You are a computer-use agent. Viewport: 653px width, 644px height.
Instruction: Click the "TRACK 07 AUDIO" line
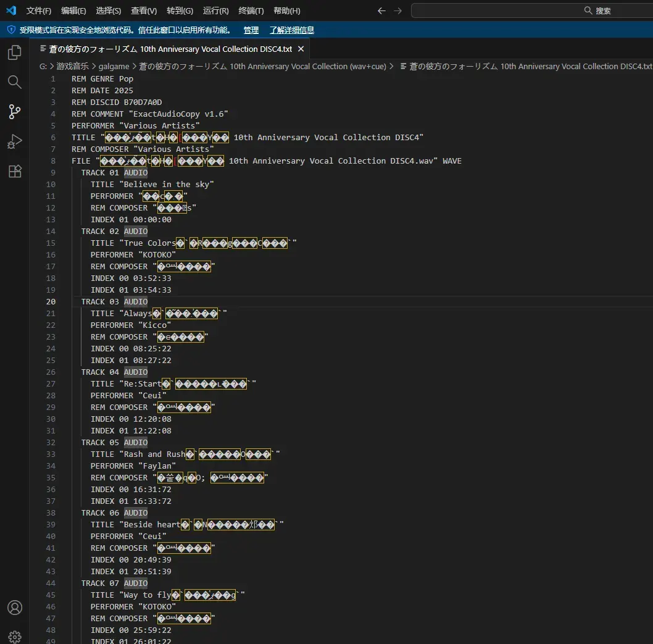[x=114, y=583]
